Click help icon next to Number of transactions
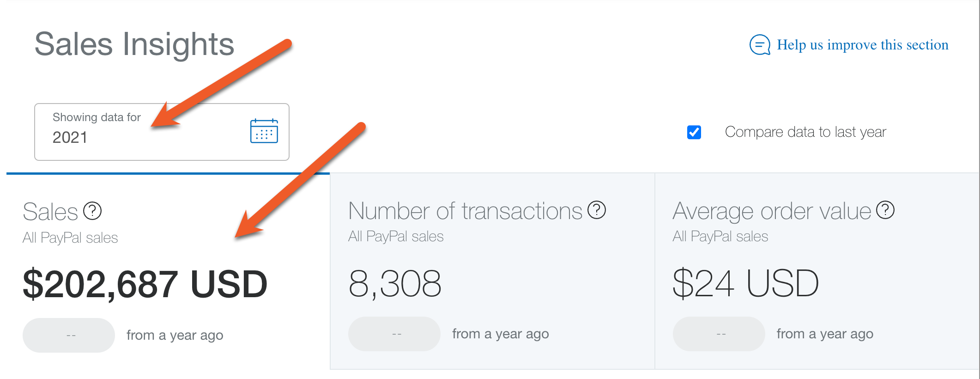 tap(597, 210)
